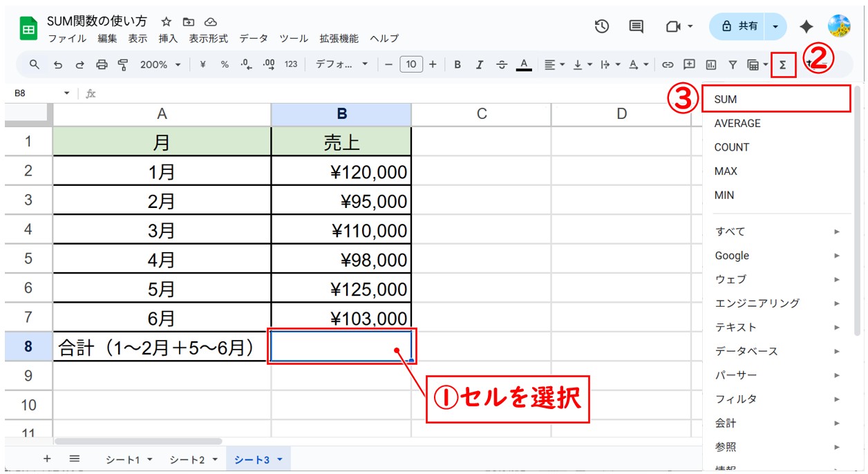This screenshot has height=474, width=868.
Task: Click the functions (Σ) toolbar icon
Action: [x=782, y=65]
